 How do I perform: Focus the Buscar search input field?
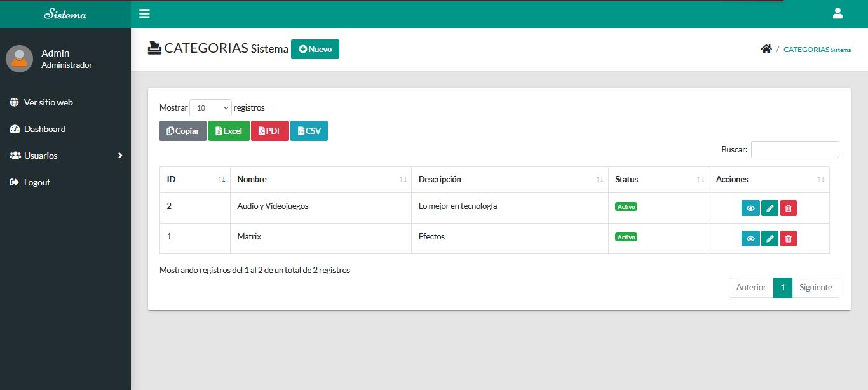[794, 149]
